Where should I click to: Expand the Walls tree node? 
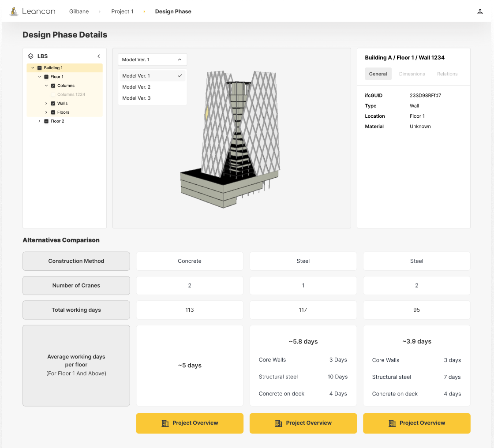click(45, 103)
